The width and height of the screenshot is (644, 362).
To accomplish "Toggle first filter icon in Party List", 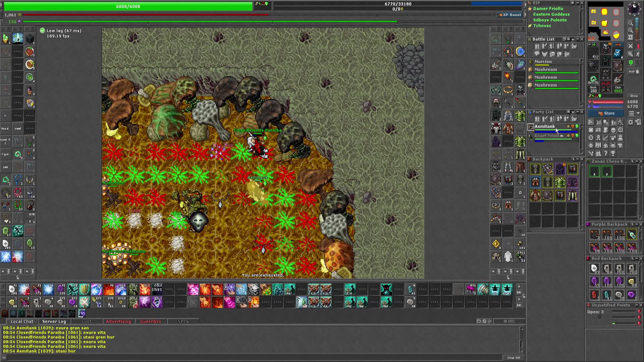I will point(537,119).
